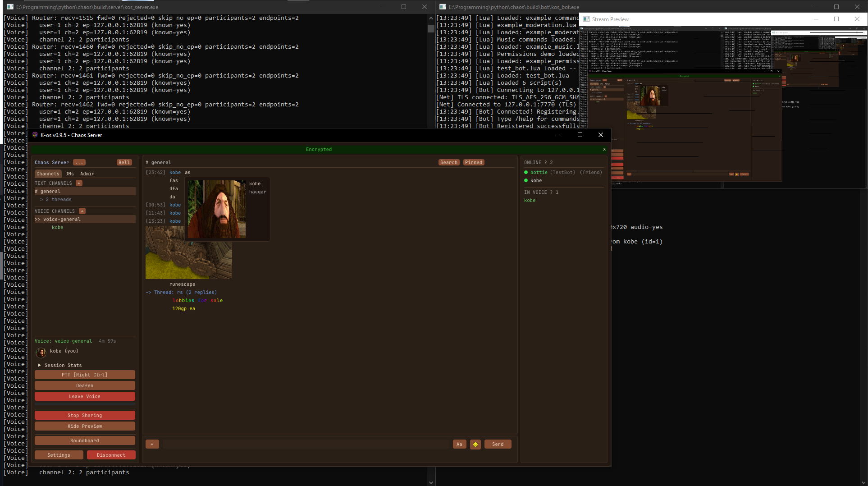Click the server console scroll-up arrow
The image size is (868, 486).
point(431,18)
